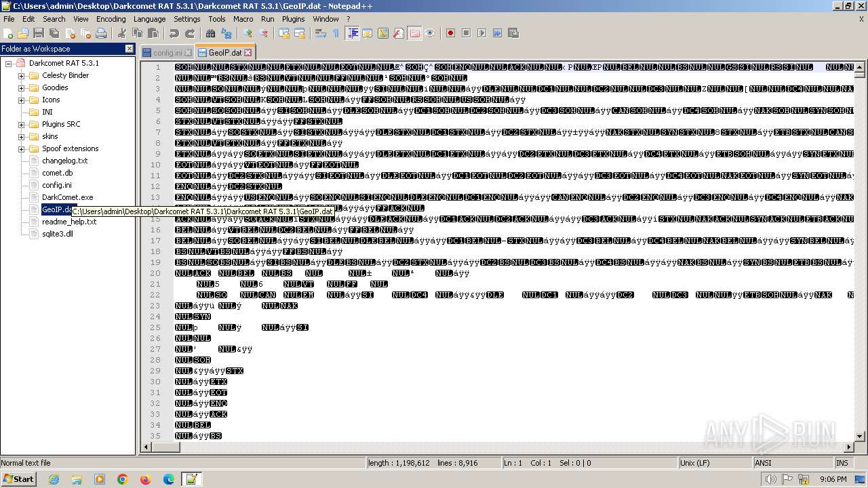868x488 pixels.
Task: Select DarkComet.exe in the workspace tree
Action: pyautogui.click(x=67, y=197)
